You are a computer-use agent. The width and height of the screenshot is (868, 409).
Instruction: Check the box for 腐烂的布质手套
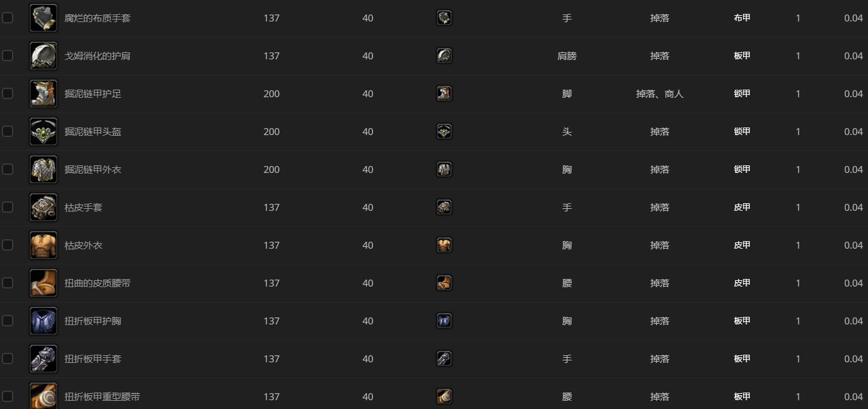pos(8,18)
